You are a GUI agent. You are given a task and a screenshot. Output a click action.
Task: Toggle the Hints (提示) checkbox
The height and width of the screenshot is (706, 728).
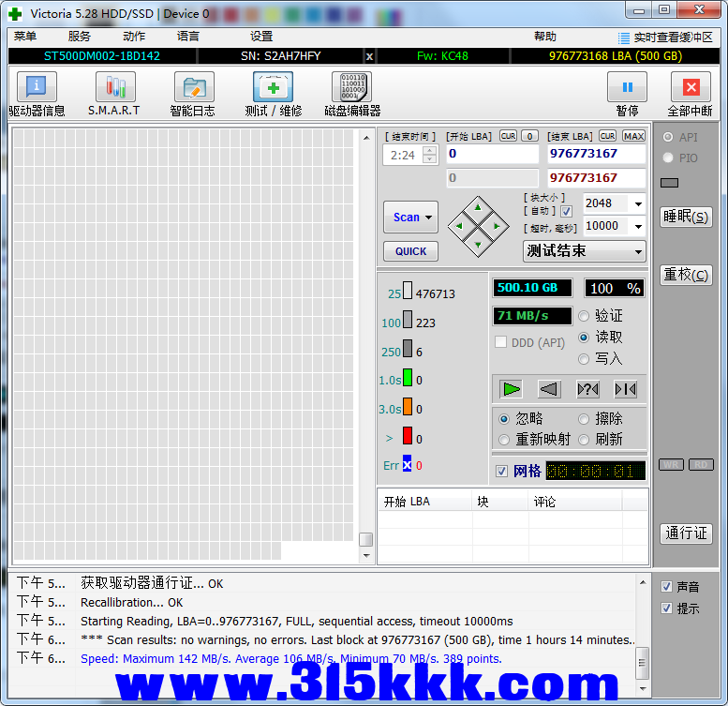pos(667,608)
